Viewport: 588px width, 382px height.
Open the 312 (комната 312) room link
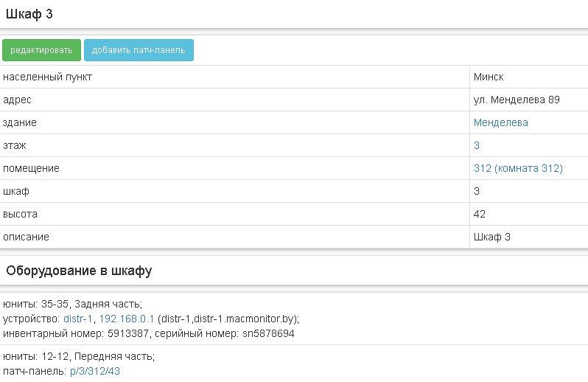(518, 168)
